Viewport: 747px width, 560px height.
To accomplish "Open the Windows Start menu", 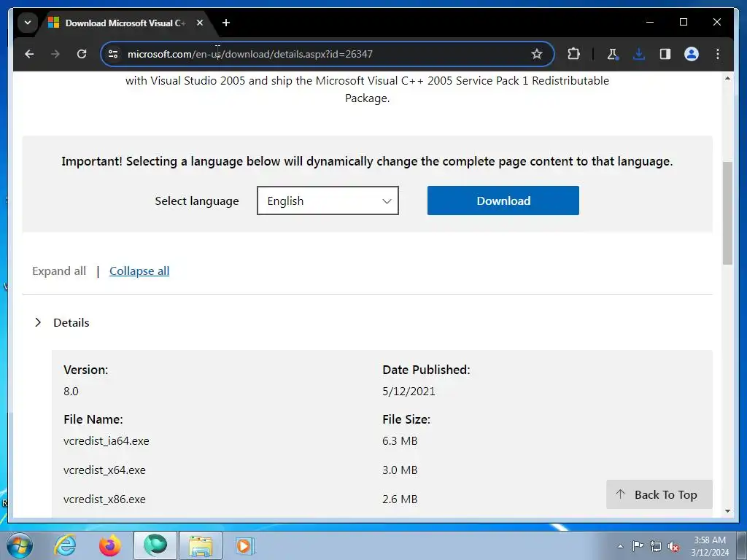I will [x=20, y=545].
